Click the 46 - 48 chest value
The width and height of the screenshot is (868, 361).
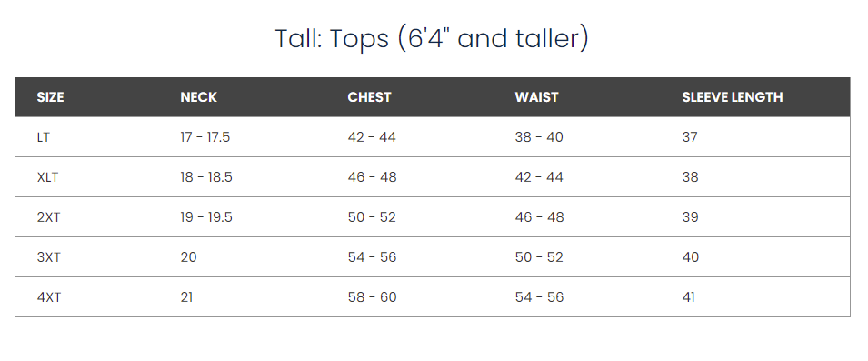coord(372,177)
